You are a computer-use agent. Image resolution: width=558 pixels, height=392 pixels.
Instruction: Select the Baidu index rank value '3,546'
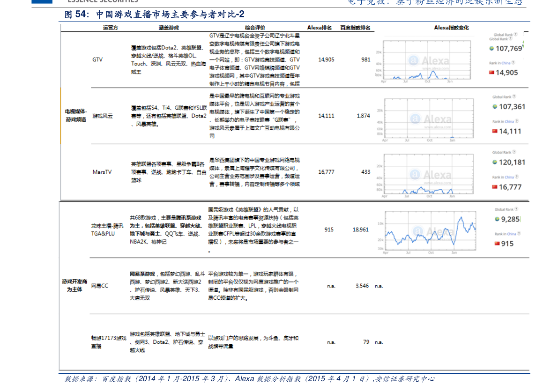point(362,286)
